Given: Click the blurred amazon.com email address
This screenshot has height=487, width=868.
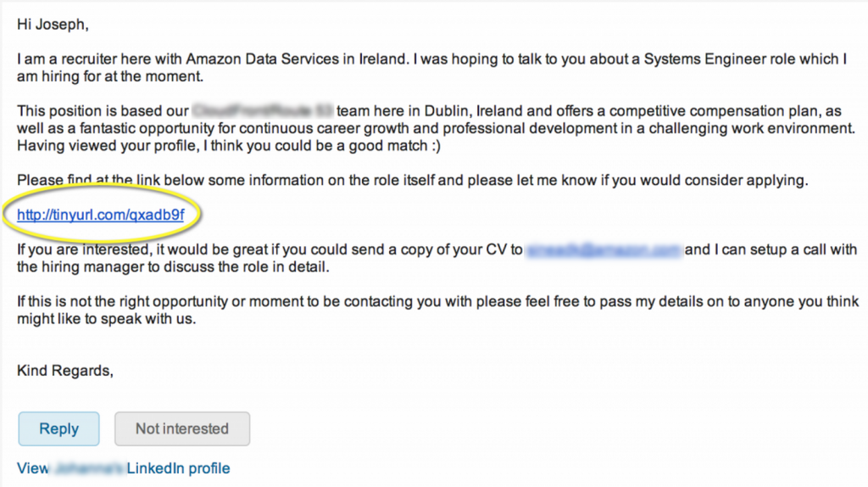Looking at the screenshot, I should (x=603, y=250).
